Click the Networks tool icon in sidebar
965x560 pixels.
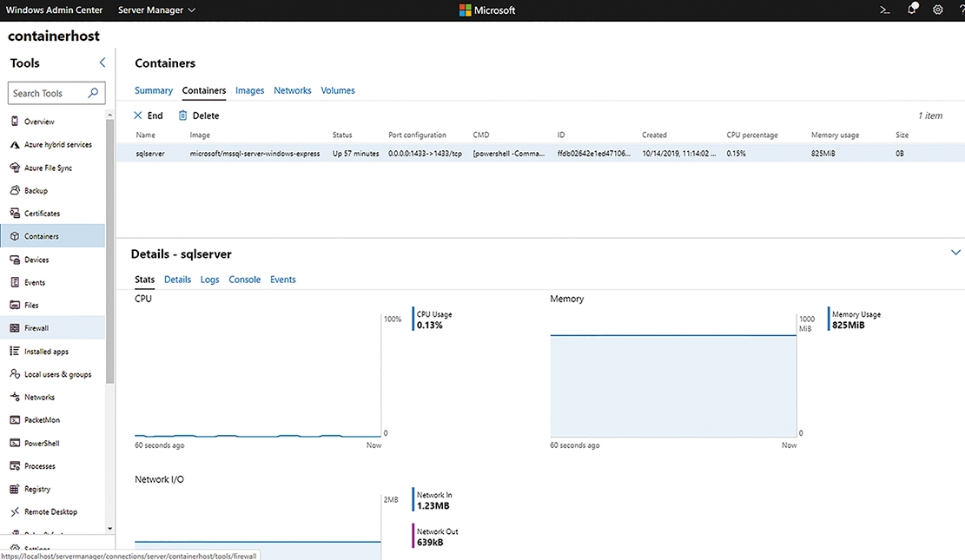pyautogui.click(x=15, y=397)
